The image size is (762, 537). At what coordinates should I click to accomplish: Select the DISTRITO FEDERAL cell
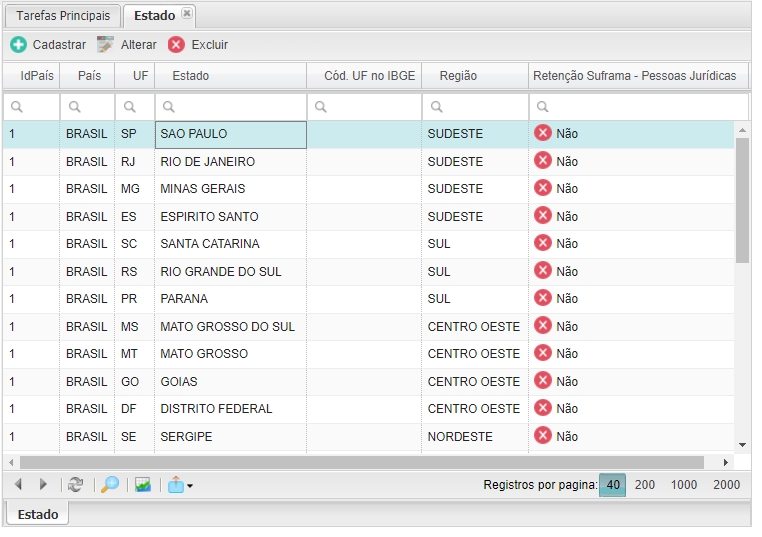[231, 409]
